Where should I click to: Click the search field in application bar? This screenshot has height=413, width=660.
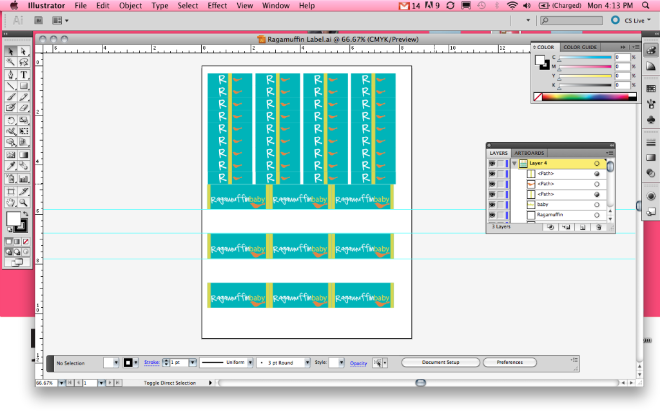[571, 20]
